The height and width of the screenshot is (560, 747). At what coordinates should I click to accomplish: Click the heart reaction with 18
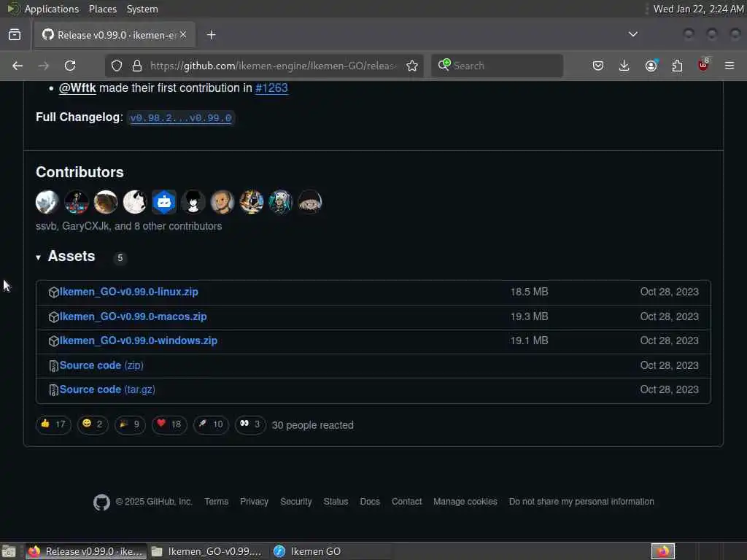tap(169, 424)
